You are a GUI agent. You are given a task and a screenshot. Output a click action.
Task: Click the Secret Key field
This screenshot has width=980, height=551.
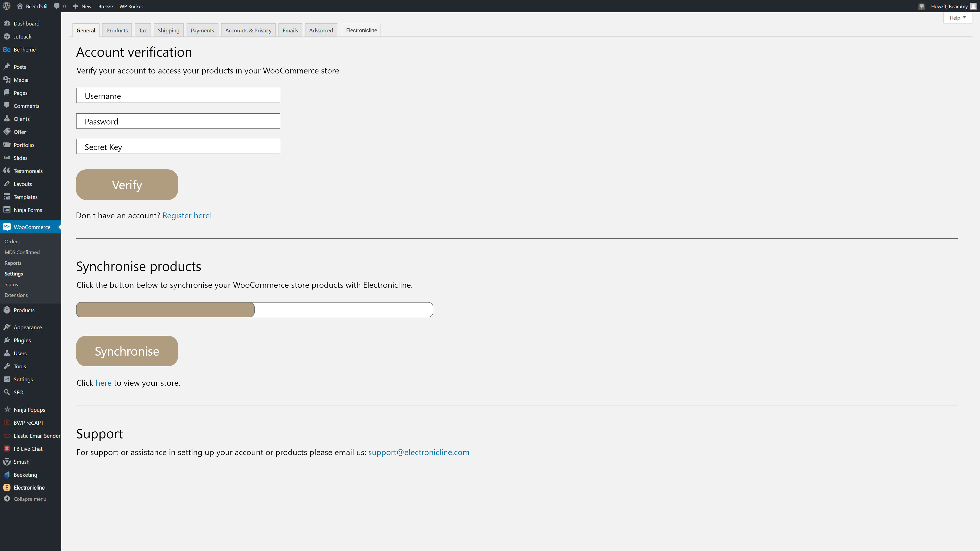tap(178, 146)
